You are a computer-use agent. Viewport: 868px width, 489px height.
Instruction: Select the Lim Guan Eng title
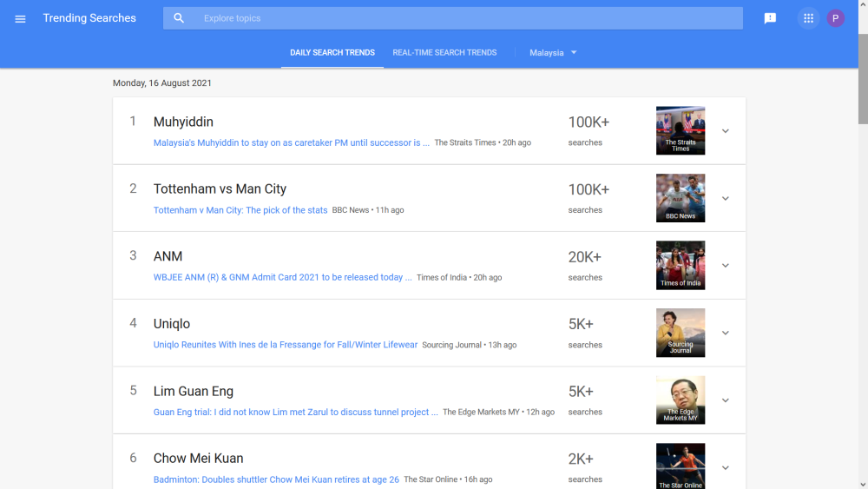click(194, 391)
